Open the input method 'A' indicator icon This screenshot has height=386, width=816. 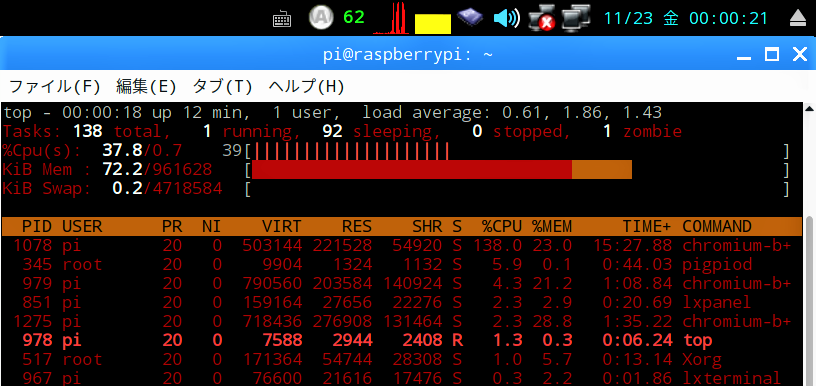[x=321, y=17]
